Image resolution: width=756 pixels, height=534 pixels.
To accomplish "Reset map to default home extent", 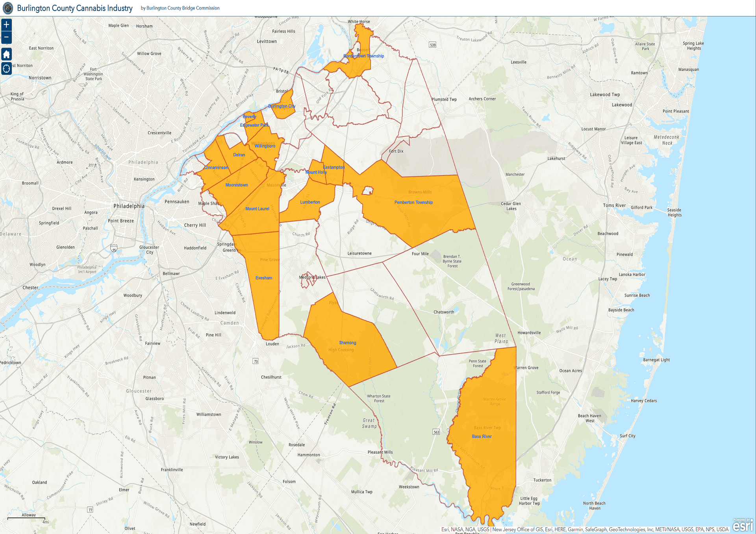I will [x=6, y=54].
